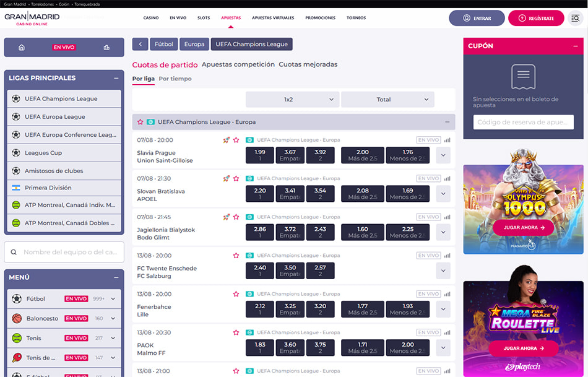Open the 1x2 market dropdown
Screen dimensions: 588x377
point(292,100)
